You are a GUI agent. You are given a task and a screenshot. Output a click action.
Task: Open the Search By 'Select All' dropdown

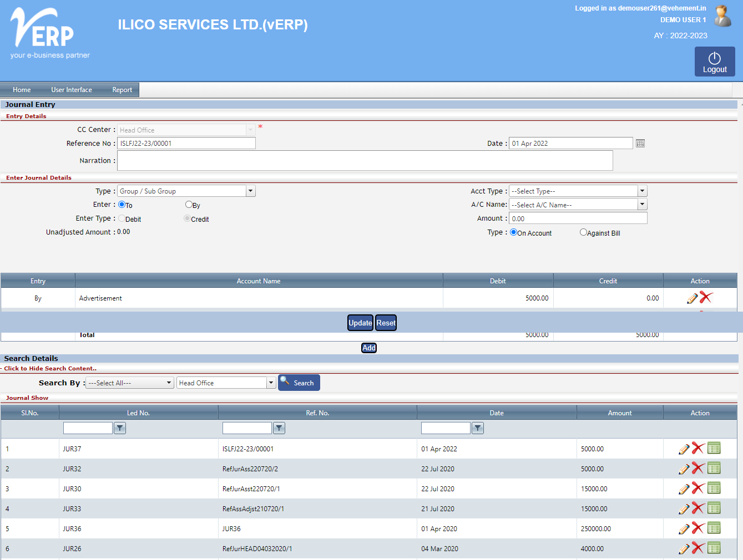pyautogui.click(x=130, y=383)
